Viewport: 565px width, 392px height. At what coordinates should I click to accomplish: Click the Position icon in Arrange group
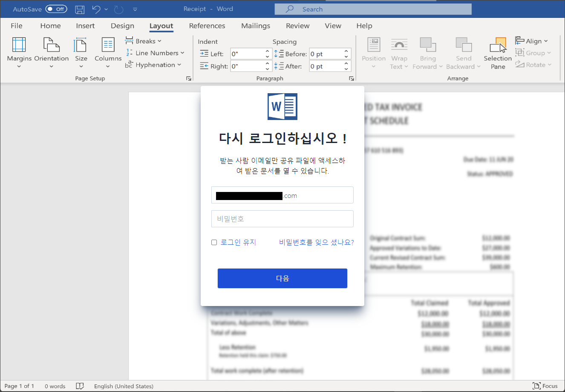point(374,45)
